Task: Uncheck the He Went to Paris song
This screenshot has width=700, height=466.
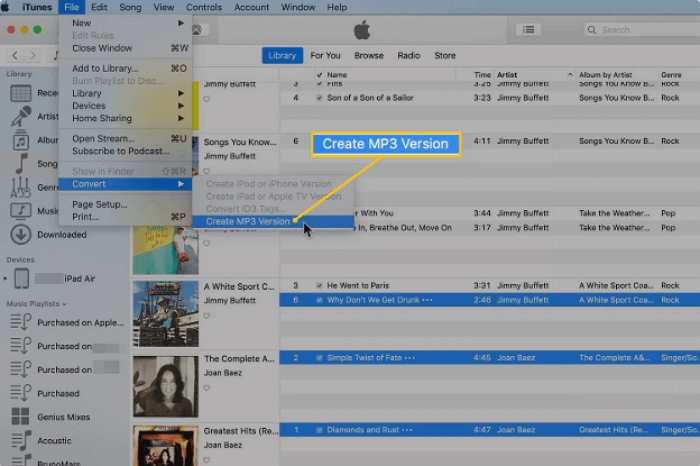Action: (319, 286)
